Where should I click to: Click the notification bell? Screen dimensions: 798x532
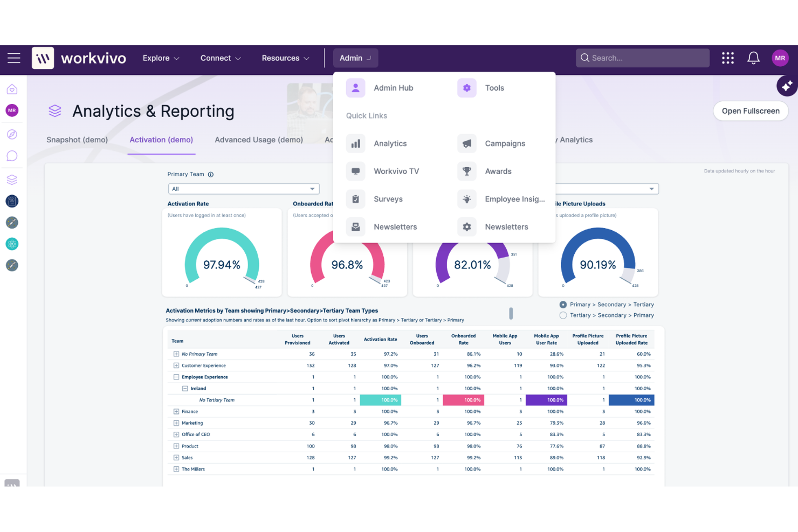tap(753, 58)
